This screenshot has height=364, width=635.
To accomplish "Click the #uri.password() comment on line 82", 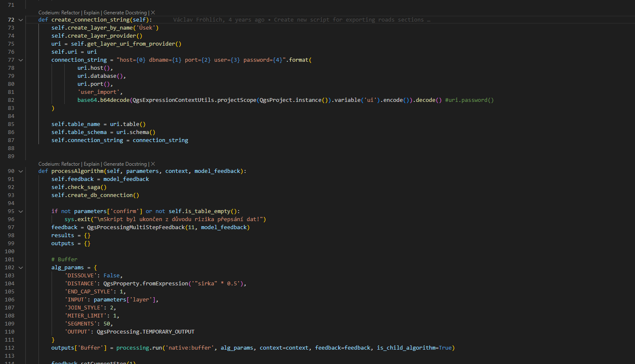I will 469,100.
